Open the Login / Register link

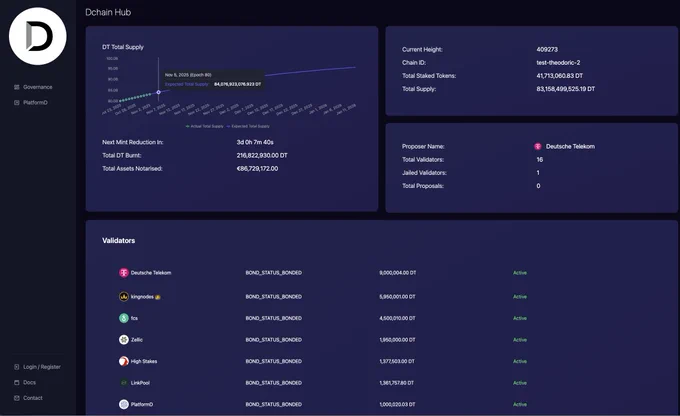(42, 367)
